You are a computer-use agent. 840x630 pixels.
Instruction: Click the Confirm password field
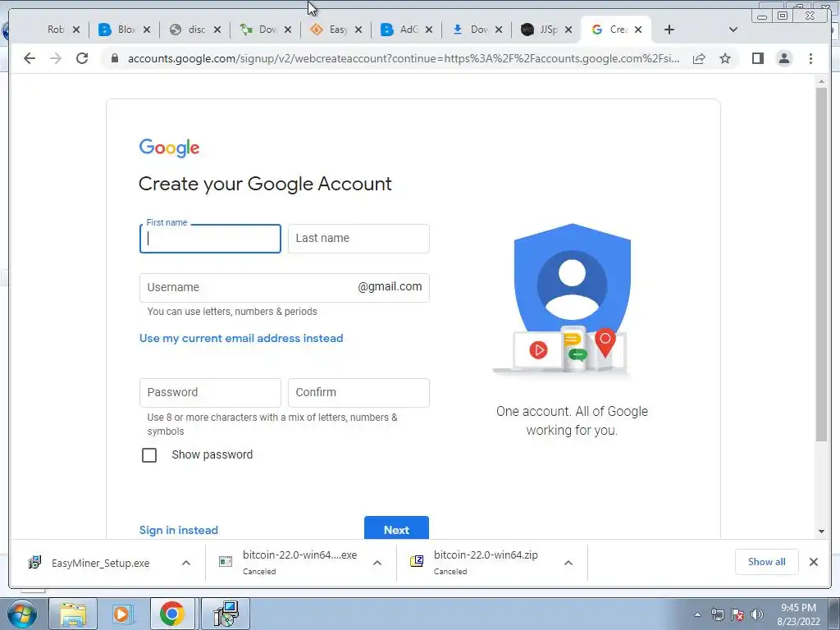click(x=358, y=393)
